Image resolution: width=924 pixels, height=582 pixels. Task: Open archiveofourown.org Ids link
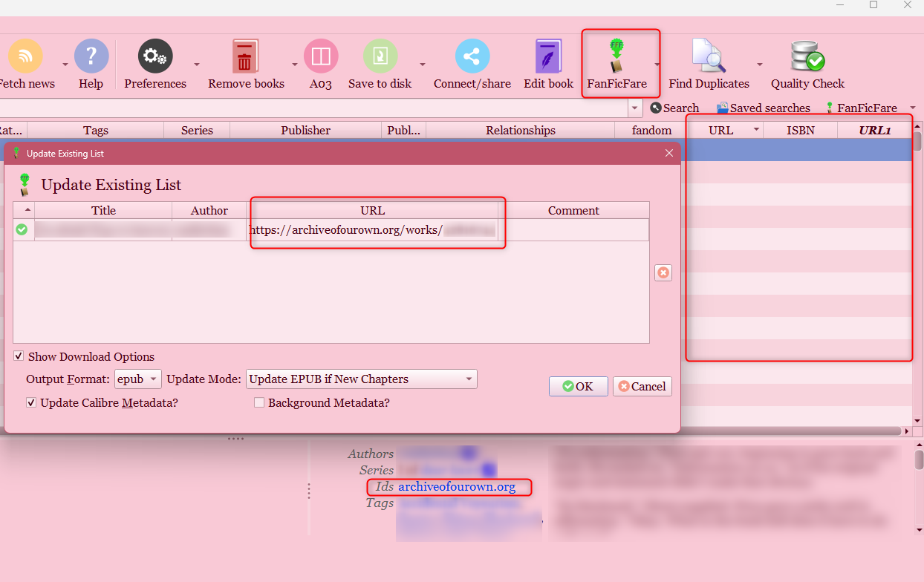(457, 487)
